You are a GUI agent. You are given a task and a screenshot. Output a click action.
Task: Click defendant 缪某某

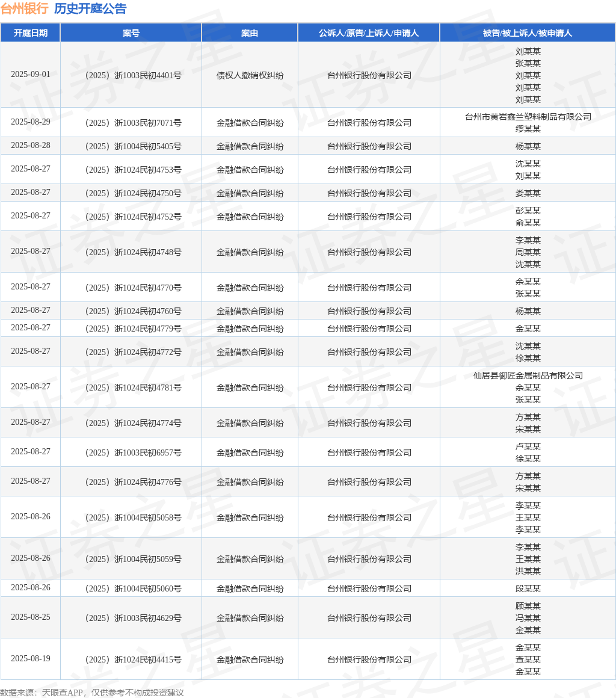tap(528, 129)
